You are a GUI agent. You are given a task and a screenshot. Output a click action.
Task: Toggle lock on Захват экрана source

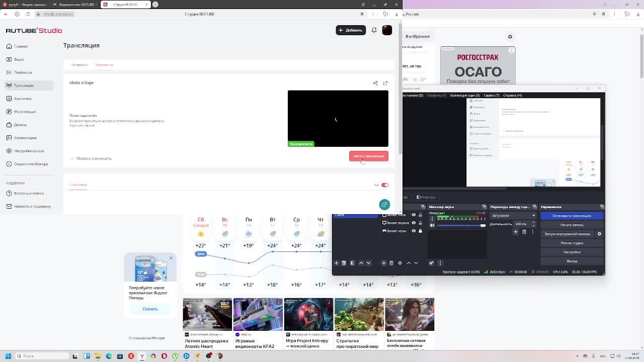click(x=420, y=223)
